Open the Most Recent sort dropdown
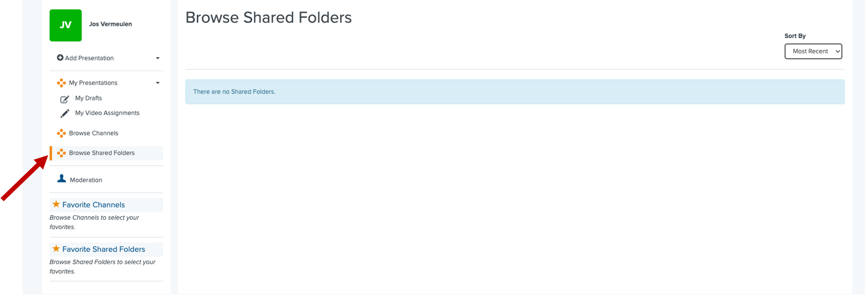 (813, 52)
